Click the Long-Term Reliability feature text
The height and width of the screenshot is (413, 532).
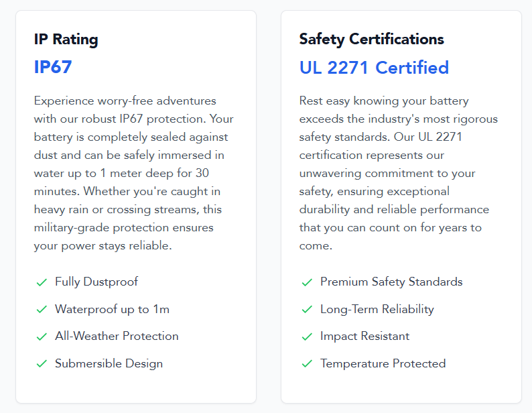(x=377, y=309)
